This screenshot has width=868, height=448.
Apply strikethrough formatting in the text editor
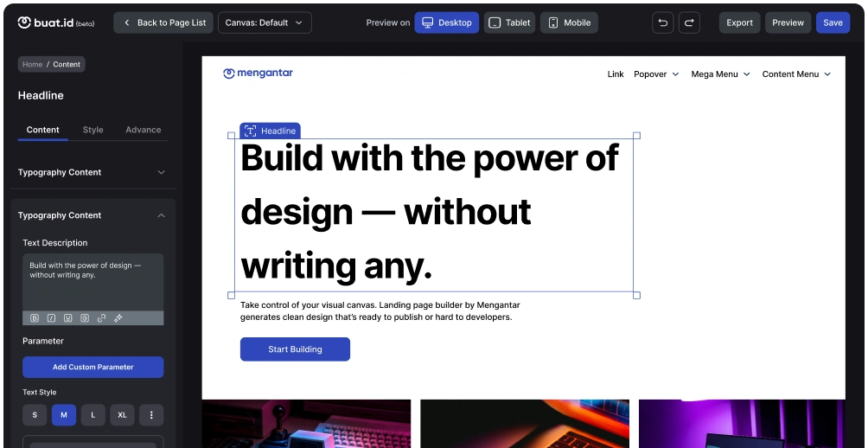click(84, 318)
